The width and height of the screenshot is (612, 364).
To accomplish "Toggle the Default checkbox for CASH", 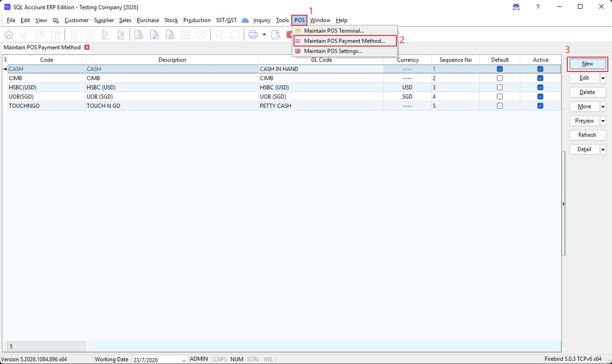I will [500, 69].
